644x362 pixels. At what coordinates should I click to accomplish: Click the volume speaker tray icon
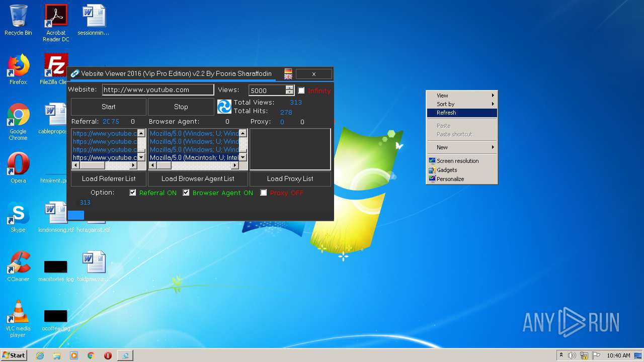point(572,355)
